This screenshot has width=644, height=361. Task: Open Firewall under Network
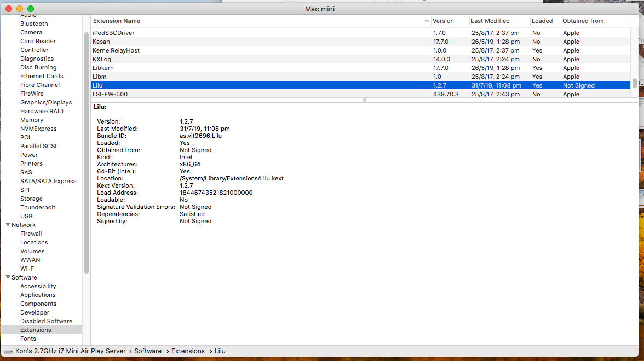(x=31, y=234)
